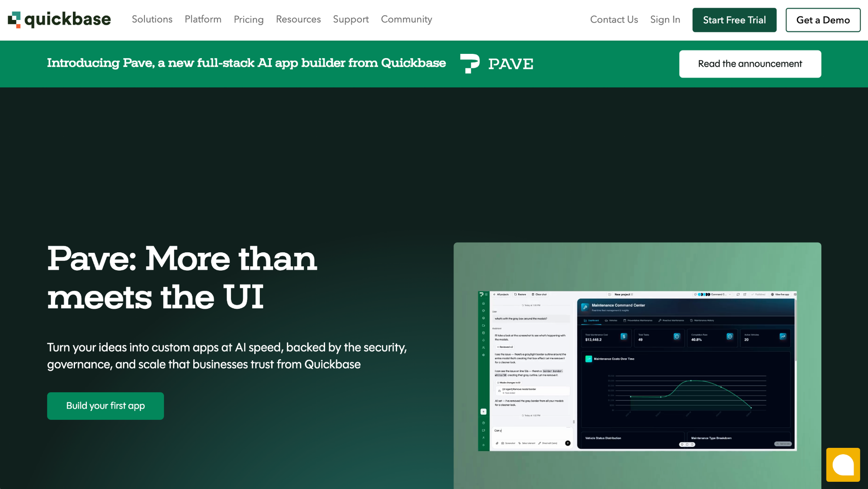This screenshot has width=868, height=489.
Task: Open the yellow chat widget
Action: [843, 465]
